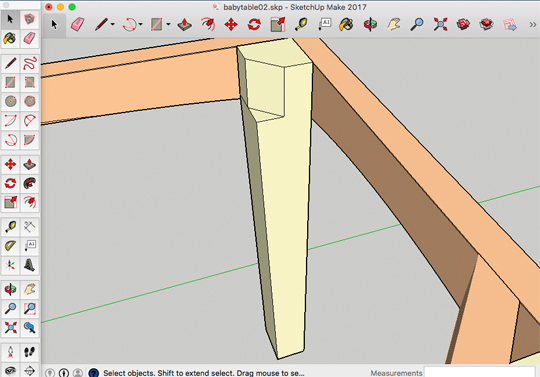Click the Previous view tool
Viewport: 540px width, 377px height.
[30, 327]
